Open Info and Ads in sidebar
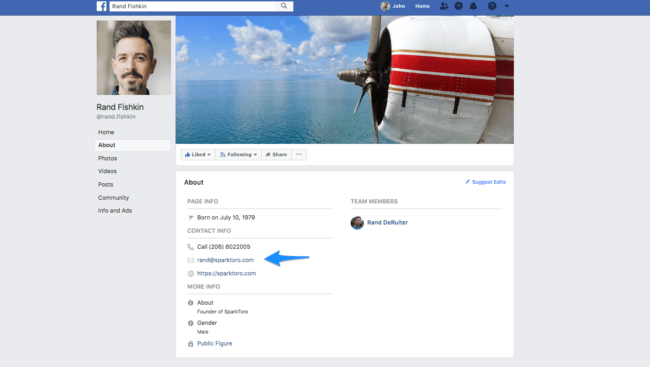Viewport: 650px width, 367px height. [x=115, y=211]
